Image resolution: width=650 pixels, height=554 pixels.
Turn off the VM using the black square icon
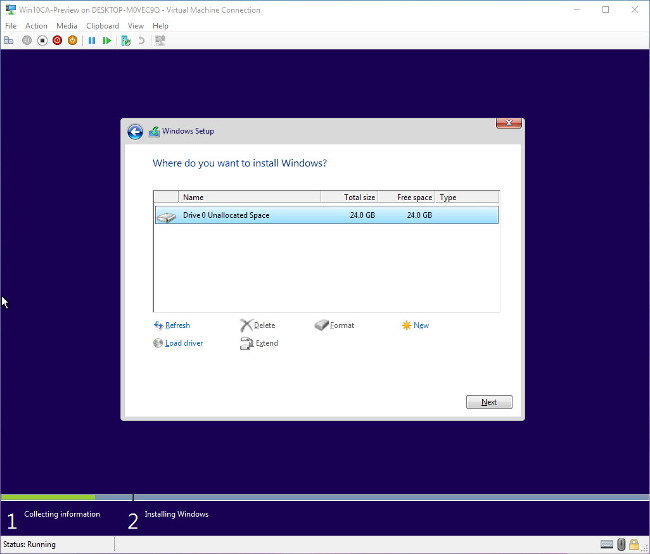point(42,40)
